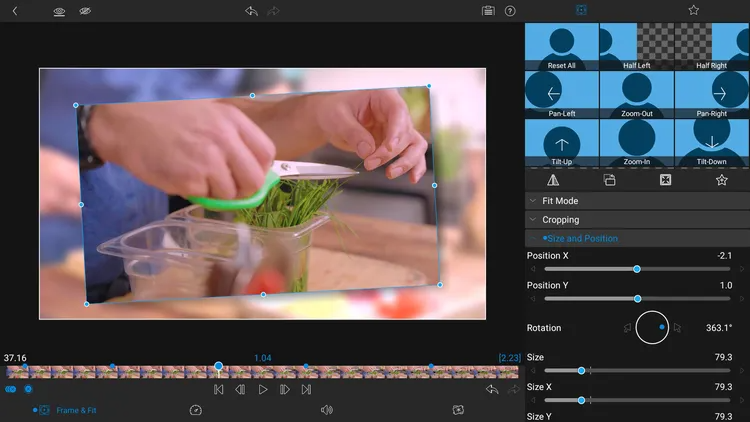
Task: Toggle the show preview eye icon
Action: coord(60,11)
